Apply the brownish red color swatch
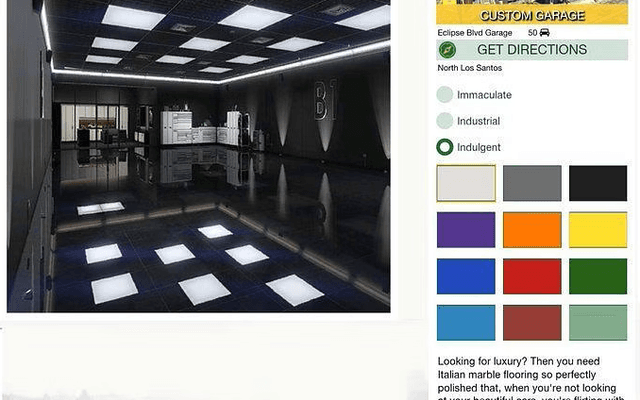 [x=532, y=323]
